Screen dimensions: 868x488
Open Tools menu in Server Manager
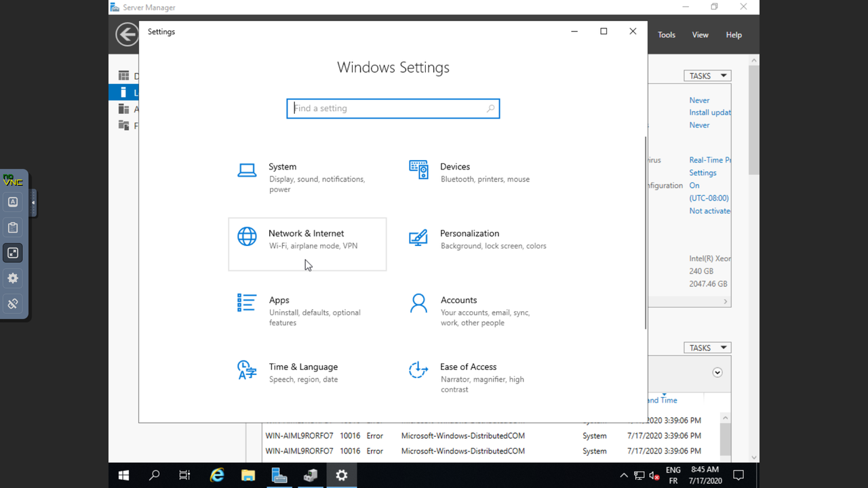coord(667,35)
